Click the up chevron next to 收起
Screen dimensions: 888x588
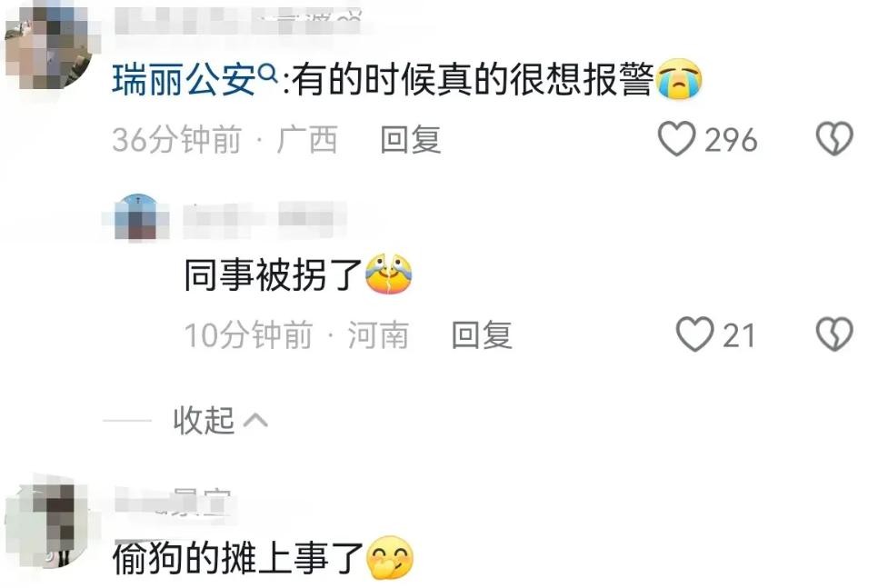[255, 420]
